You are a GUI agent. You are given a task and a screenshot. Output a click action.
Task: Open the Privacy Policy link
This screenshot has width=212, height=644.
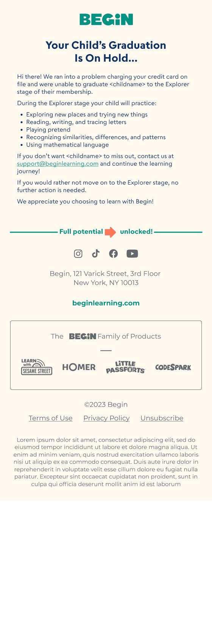pos(106,418)
